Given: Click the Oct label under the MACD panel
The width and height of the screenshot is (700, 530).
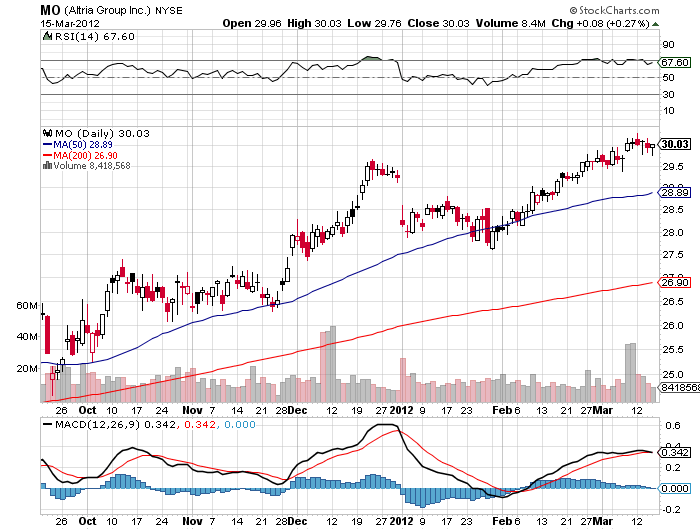Looking at the screenshot, I should [x=87, y=521].
